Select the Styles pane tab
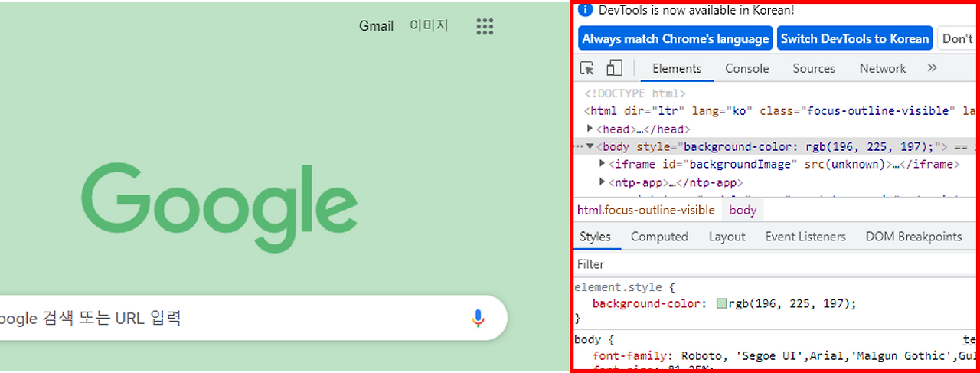Screen dimensions: 980x373 tap(596, 237)
